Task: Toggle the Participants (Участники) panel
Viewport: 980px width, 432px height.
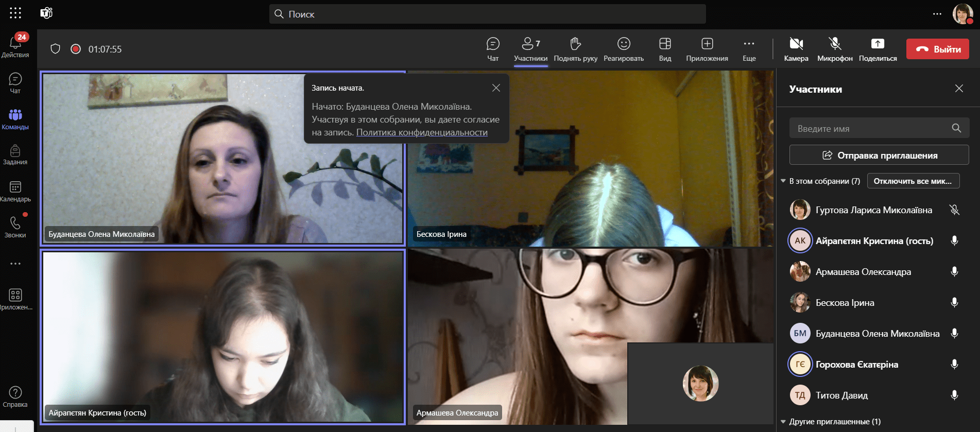Action: 530,49
